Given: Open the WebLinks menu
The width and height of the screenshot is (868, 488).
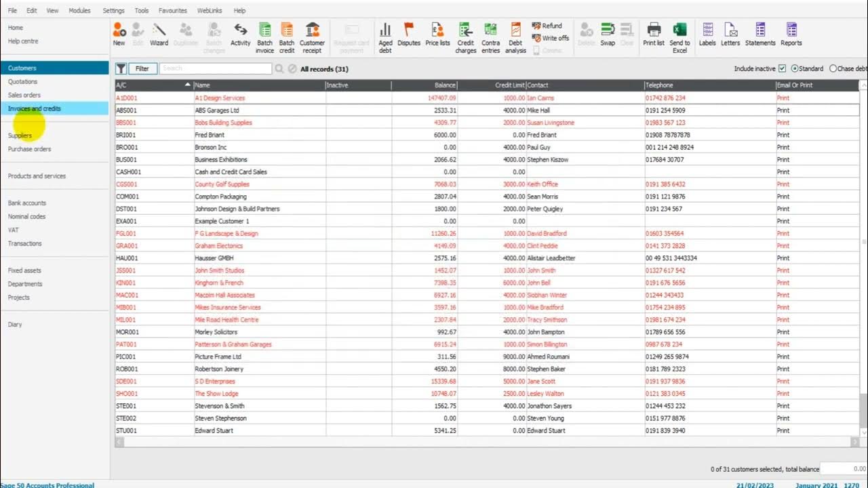Looking at the screenshot, I should pos(210,11).
